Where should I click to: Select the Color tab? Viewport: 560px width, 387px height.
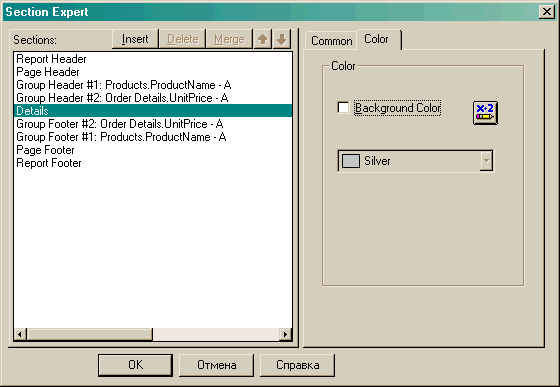(376, 39)
